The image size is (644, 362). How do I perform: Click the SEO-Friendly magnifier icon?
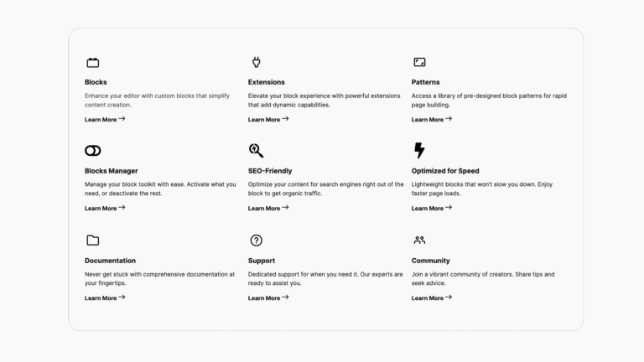[256, 151]
